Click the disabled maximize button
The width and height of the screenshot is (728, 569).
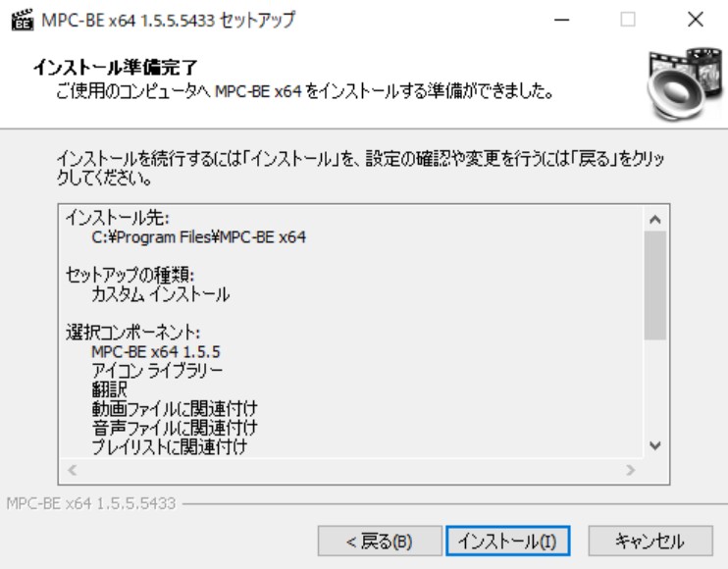click(628, 20)
